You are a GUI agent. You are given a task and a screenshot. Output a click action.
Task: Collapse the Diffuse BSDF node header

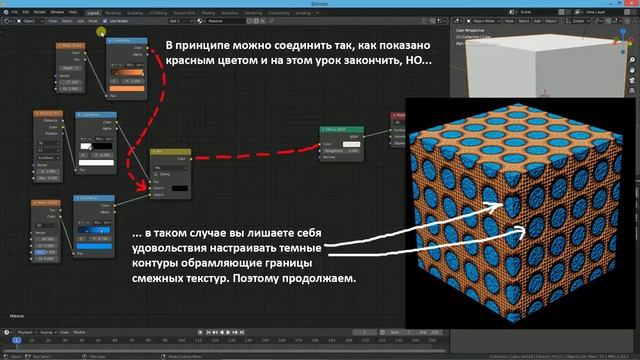(323, 129)
